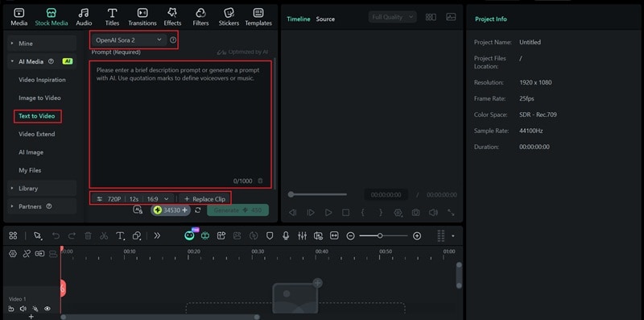Click the timeline zoom in plus
This screenshot has width=644, height=320.
(417, 235)
